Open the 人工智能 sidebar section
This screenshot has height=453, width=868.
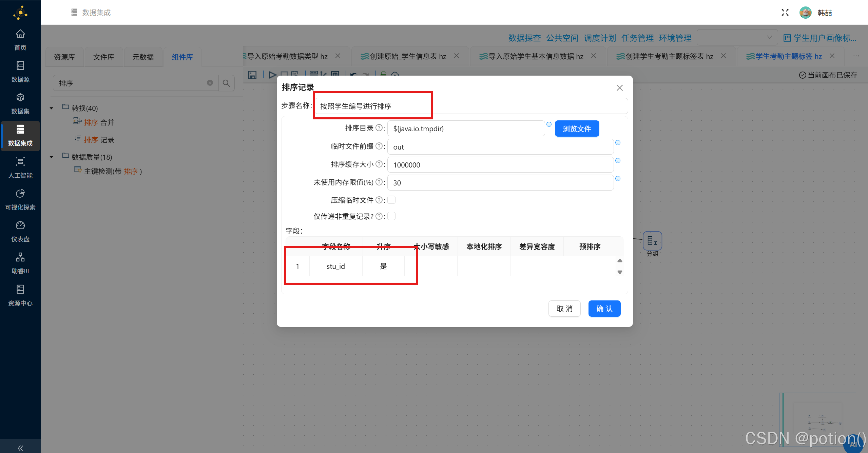click(x=20, y=168)
